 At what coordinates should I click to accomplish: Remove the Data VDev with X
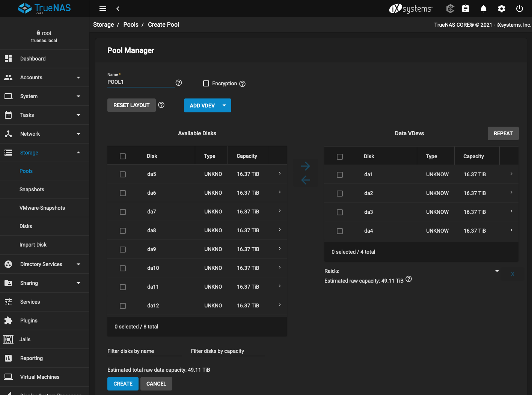512,274
